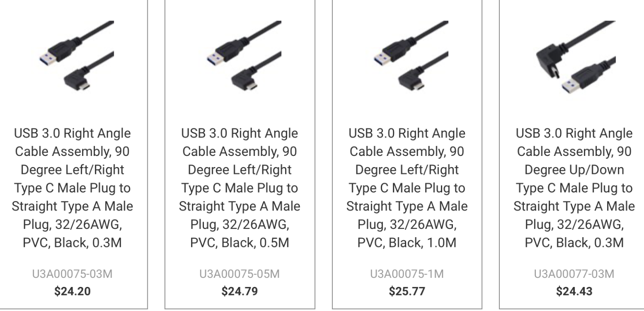Open the Up/Down 0.3M cable assembly title
The width and height of the screenshot is (644, 311).
574,188
